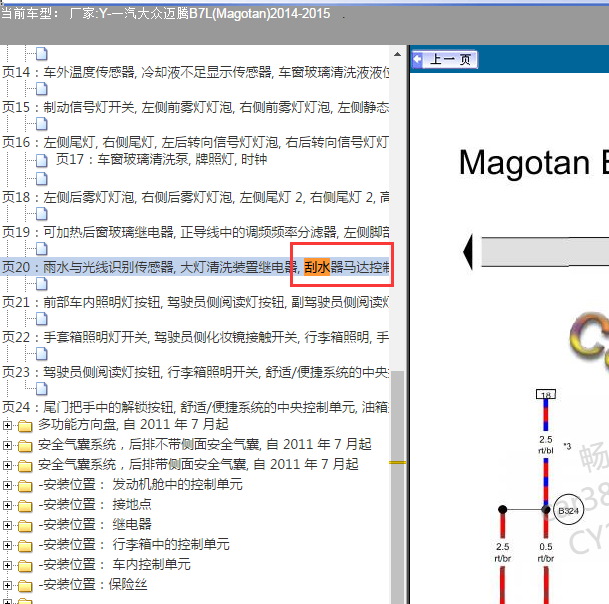The width and height of the screenshot is (609, 604).
Task: Click page icon above 页21 entry
Action: (42, 284)
